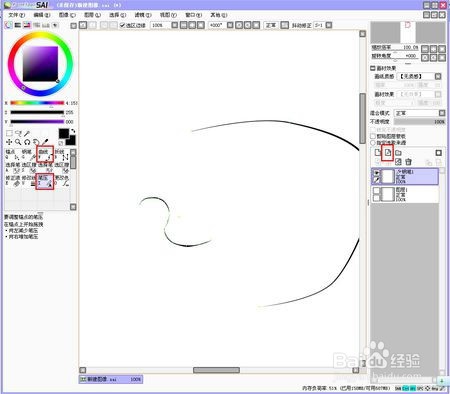
Task: Click the 100% zoom input field
Action: click(160, 25)
